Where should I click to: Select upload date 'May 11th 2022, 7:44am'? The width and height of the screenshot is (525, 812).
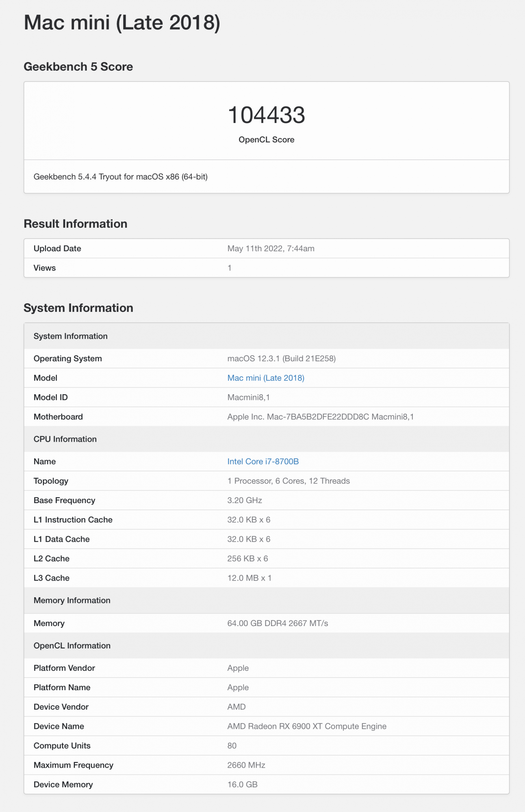click(271, 248)
